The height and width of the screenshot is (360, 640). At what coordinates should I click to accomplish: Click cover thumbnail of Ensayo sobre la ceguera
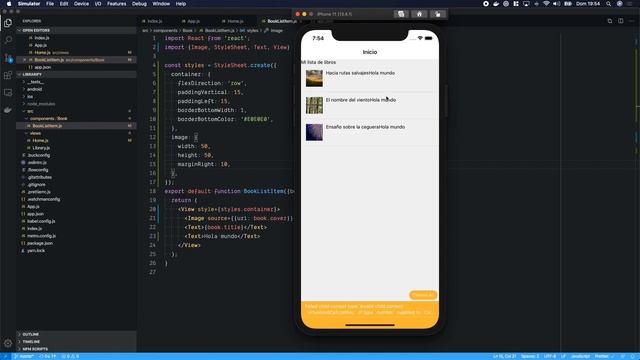coord(314,132)
